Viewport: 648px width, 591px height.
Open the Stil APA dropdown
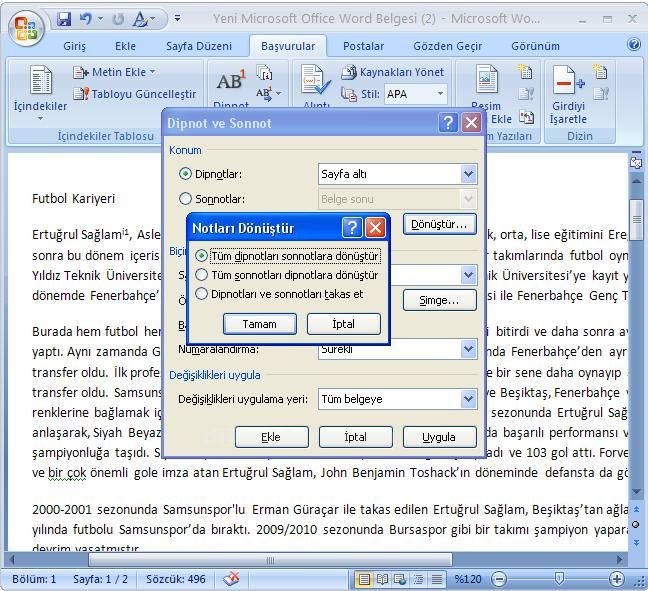440,94
